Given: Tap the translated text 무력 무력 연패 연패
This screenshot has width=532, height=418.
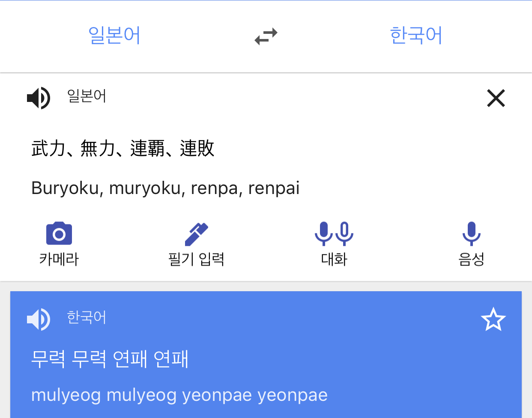Looking at the screenshot, I should tap(110, 359).
